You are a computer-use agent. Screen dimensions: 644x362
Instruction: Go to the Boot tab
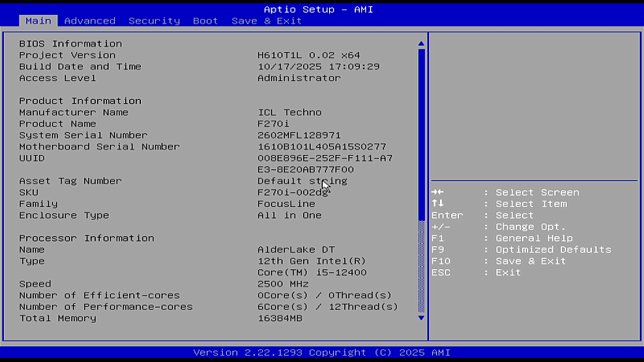205,21
